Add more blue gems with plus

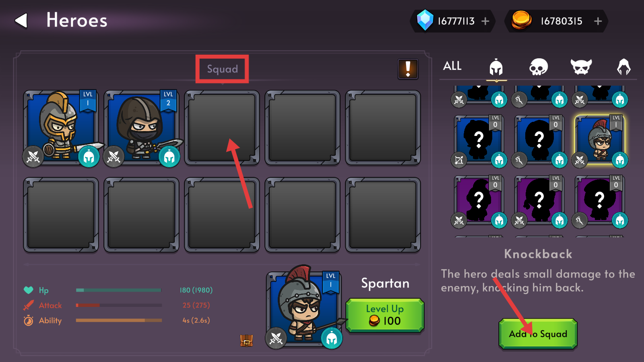[485, 21]
